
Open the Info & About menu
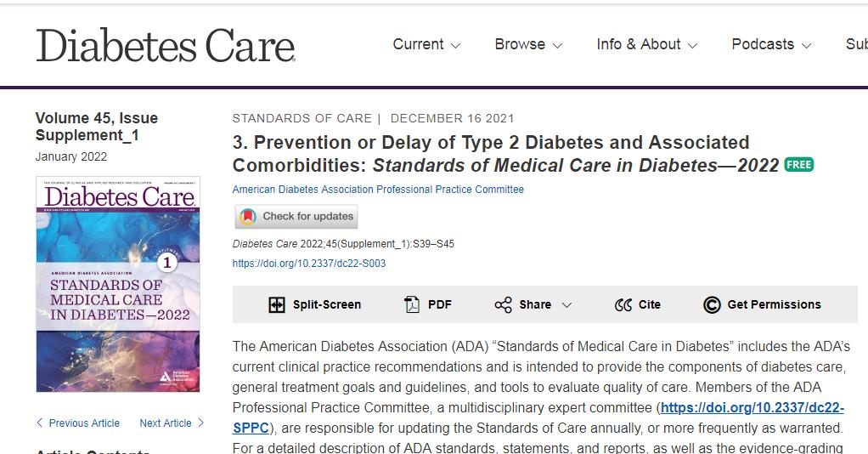coord(646,44)
